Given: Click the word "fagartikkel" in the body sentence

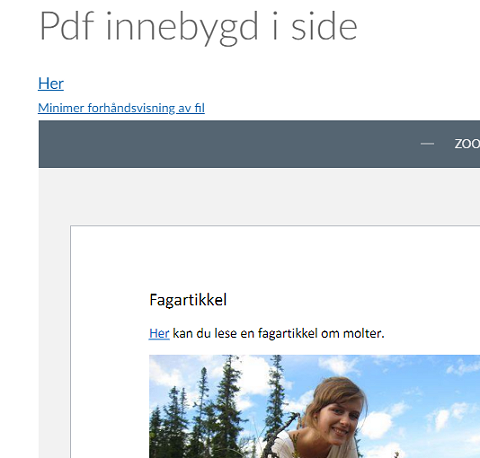Looking at the screenshot, I should coord(288,334).
